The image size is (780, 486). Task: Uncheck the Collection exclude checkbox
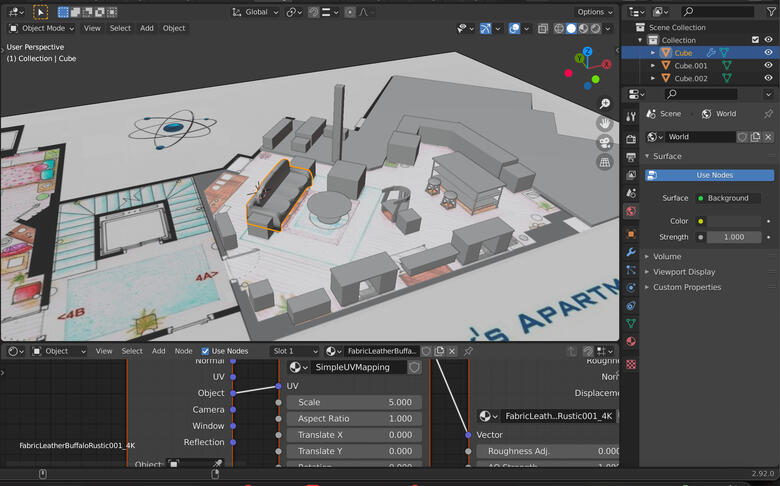(x=755, y=40)
